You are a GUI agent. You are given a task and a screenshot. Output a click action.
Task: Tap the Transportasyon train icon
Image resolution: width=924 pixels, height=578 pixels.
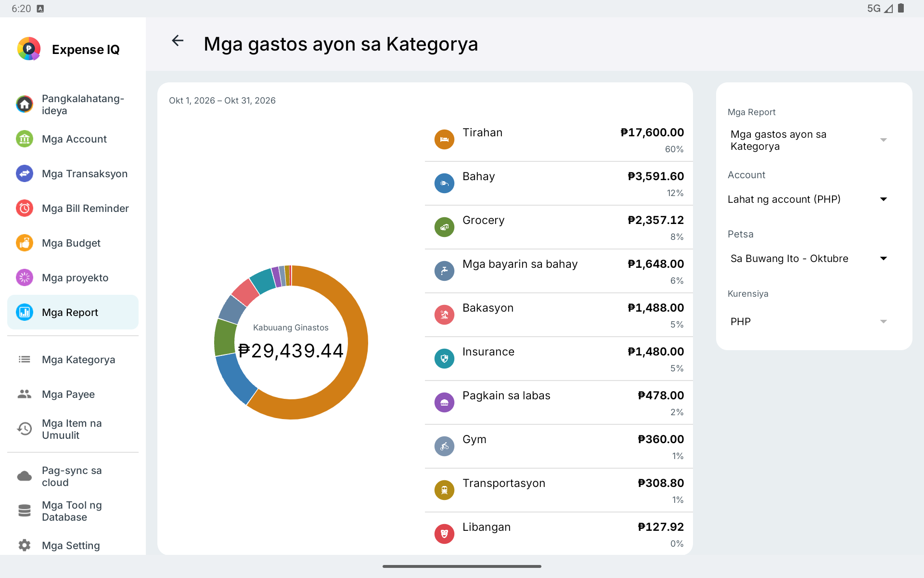(x=444, y=490)
